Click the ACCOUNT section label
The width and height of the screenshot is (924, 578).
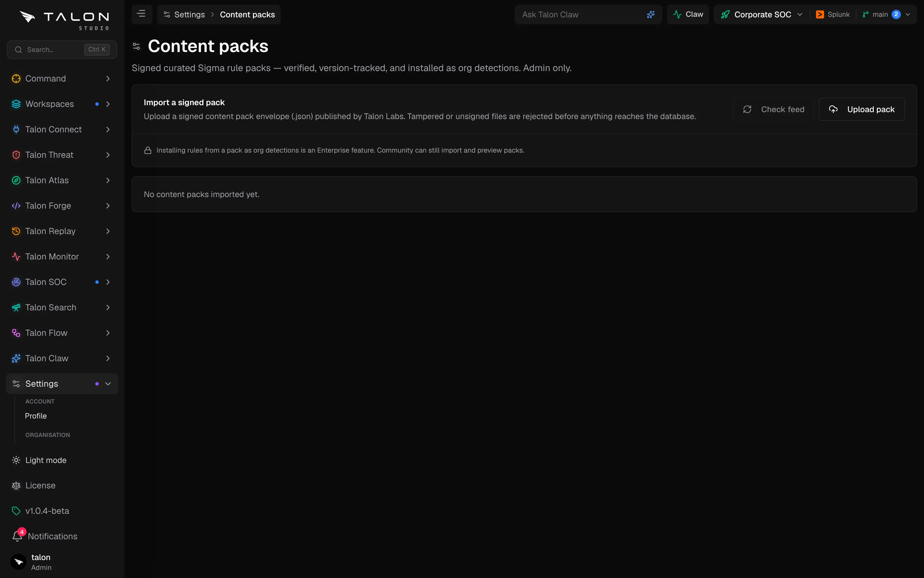pos(40,401)
